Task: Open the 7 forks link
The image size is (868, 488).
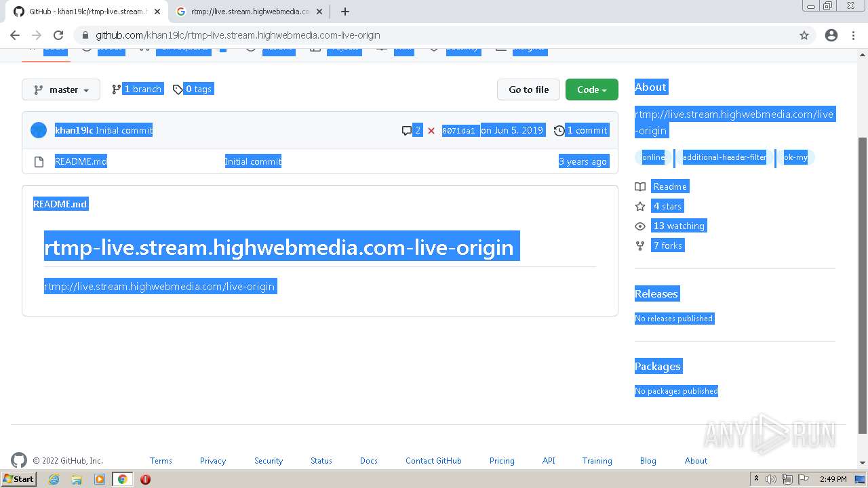Action: coord(668,245)
